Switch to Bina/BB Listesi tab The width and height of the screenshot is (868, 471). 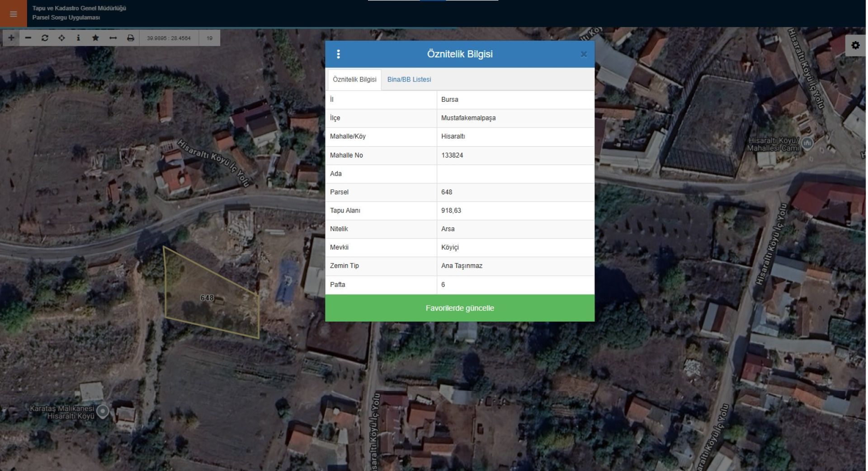pos(409,80)
